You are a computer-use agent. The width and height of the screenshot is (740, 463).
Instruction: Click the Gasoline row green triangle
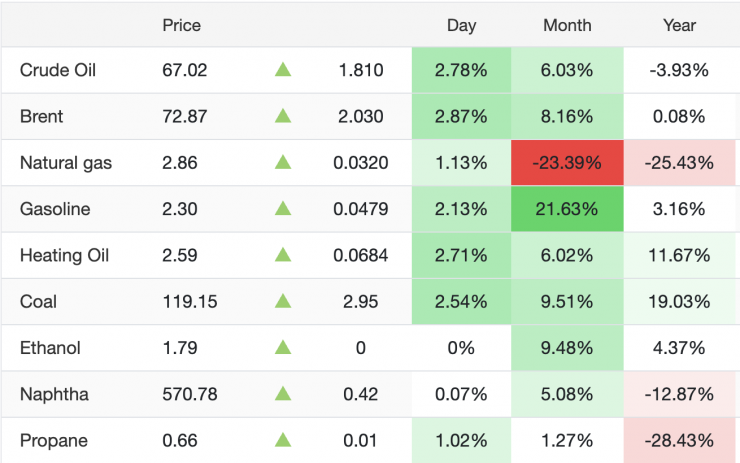(283, 209)
